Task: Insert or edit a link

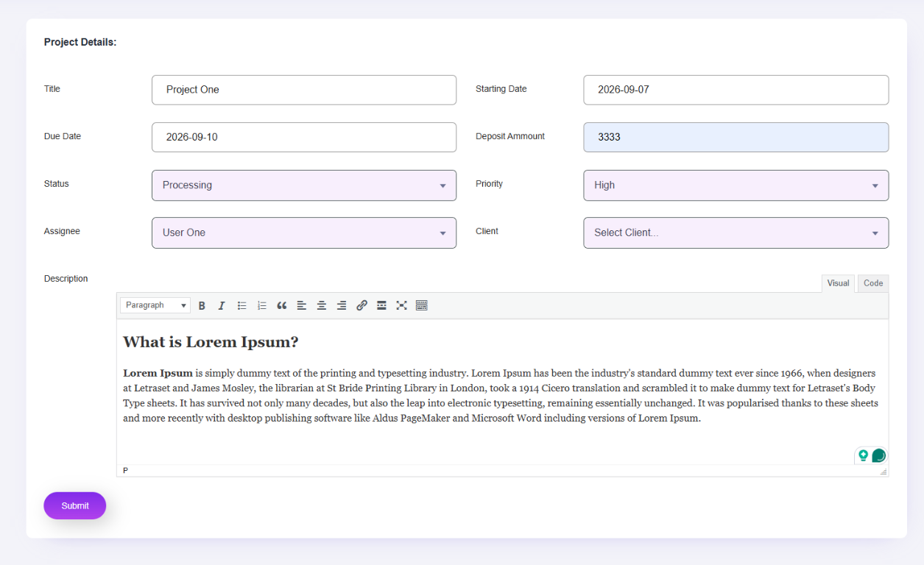Action: pyautogui.click(x=362, y=305)
